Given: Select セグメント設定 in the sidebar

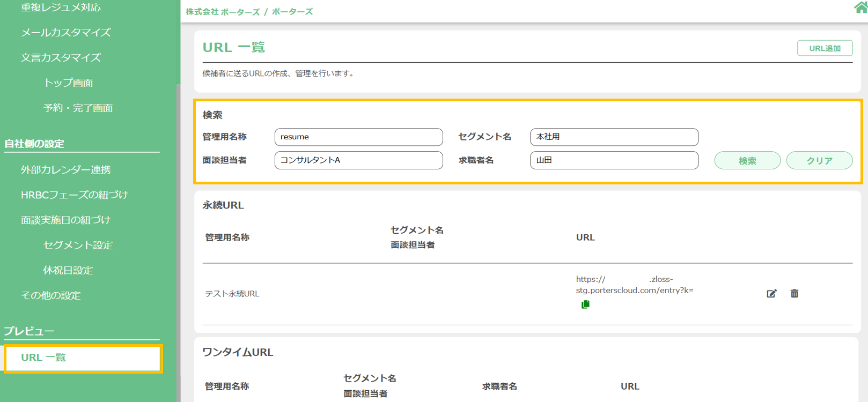Looking at the screenshot, I should point(78,245).
